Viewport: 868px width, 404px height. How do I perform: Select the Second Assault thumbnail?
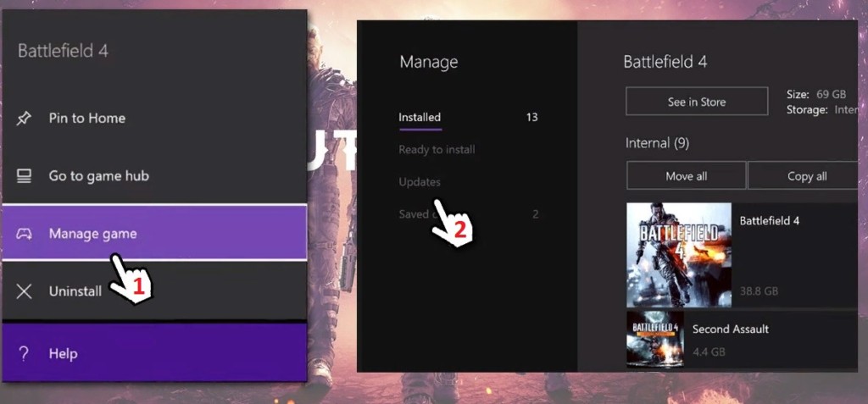click(x=655, y=340)
